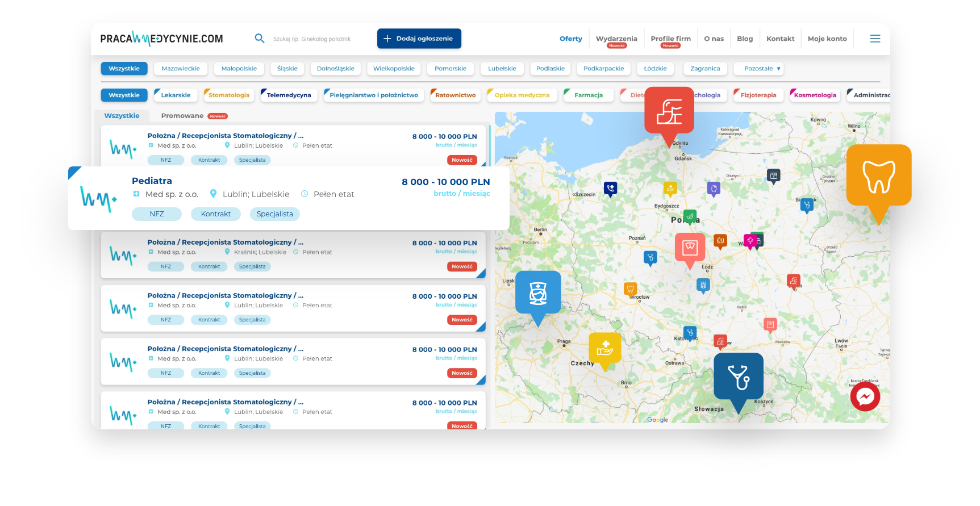Viewport: 980px width, 506px height.
Task: Open the listing located in Kraśnik; Lubelskie
Action: [293, 255]
